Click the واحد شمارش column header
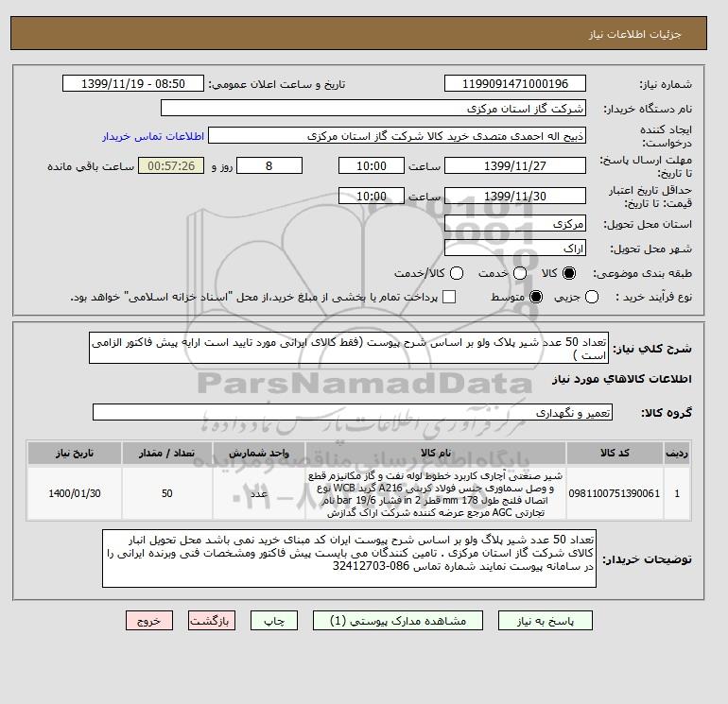The image size is (728, 704). coord(259,453)
